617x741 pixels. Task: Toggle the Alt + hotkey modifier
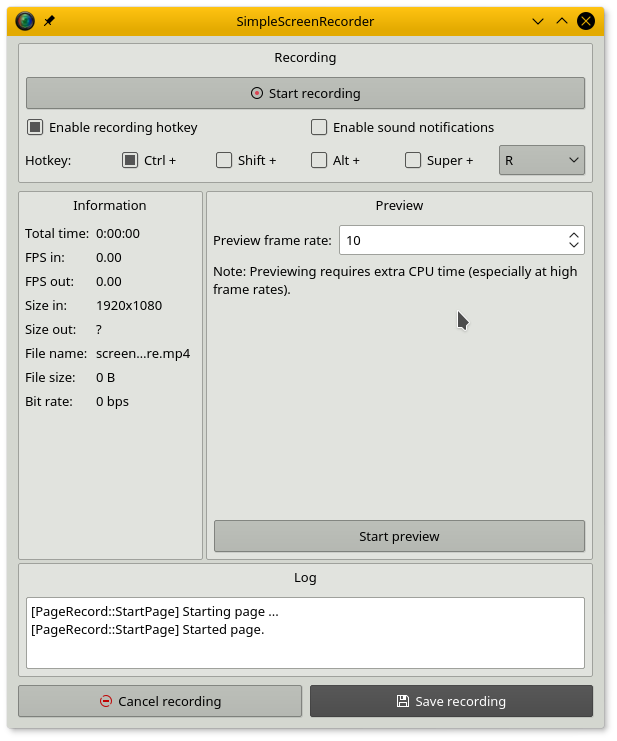pyautogui.click(x=319, y=160)
